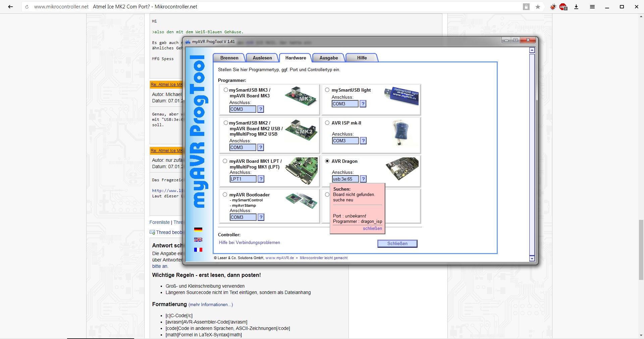This screenshot has width=644, height=339.
Task: Select French flag language icon
Action: pyautogui.click(x=198, y=250)
